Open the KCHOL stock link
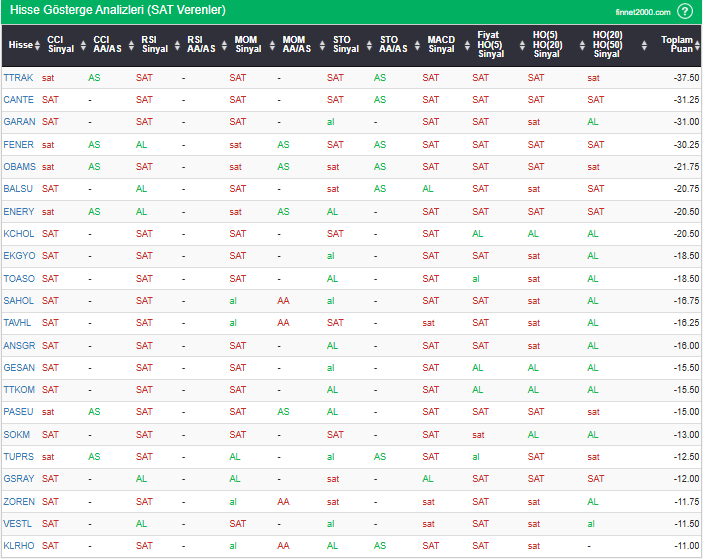 (x=18, y=234)
